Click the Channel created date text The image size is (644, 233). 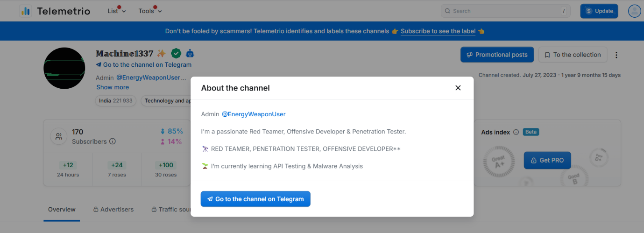[x=550, y=75]
